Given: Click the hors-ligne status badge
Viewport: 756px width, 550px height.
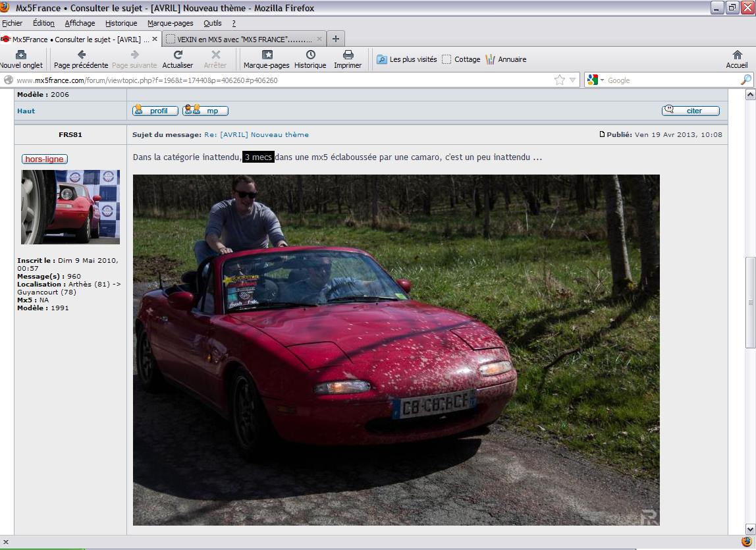Looking at the screenshot, I should (x=44, y=159).
